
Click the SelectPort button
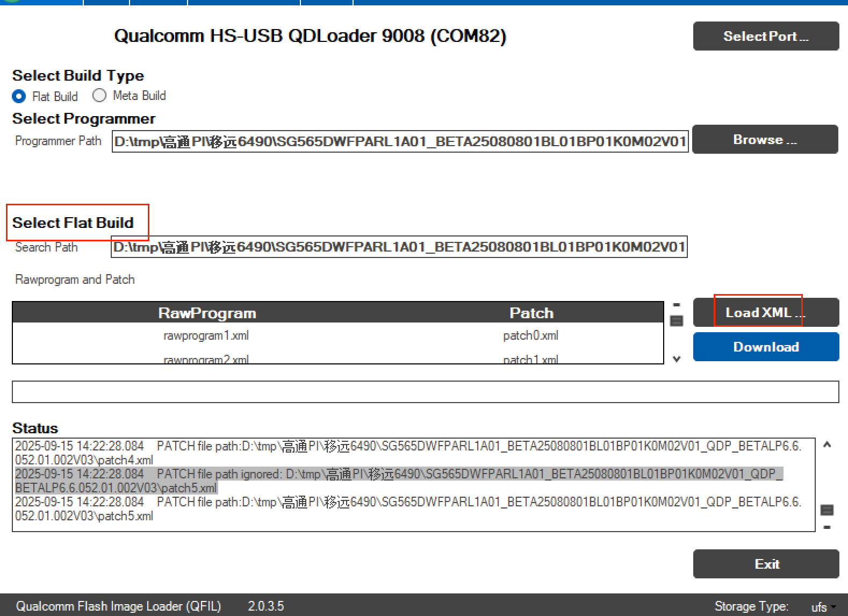(x=766, y=36)
